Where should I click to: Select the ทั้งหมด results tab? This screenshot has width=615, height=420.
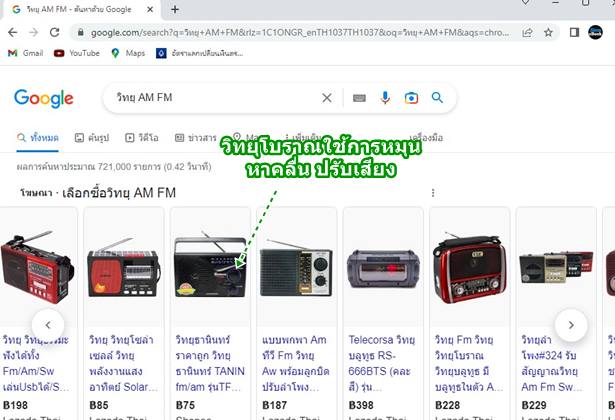click(x=38, y=138)
